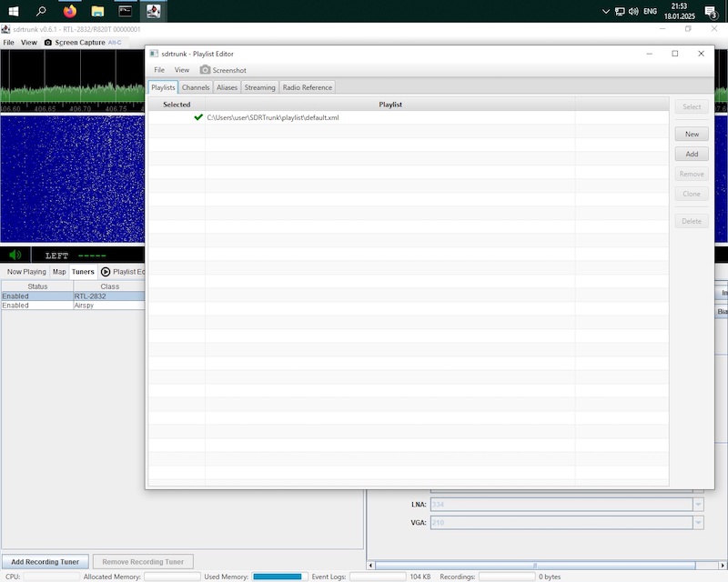
Task: Click the tuner panel horizontal scrollbar thumb
Action: (535, 566)
